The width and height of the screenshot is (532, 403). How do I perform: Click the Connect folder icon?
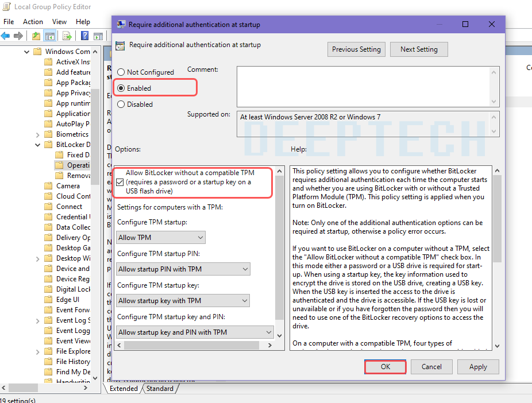[x=49, y=207]
